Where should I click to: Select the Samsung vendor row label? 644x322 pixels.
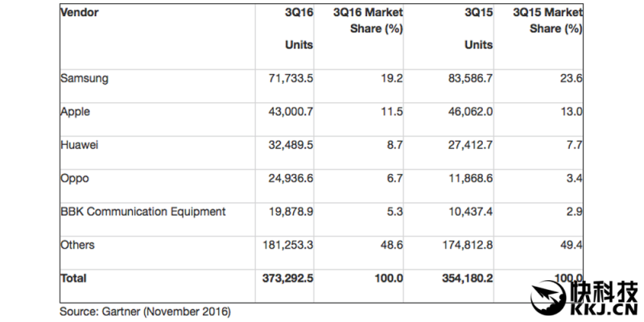click(x=85, y=79)
